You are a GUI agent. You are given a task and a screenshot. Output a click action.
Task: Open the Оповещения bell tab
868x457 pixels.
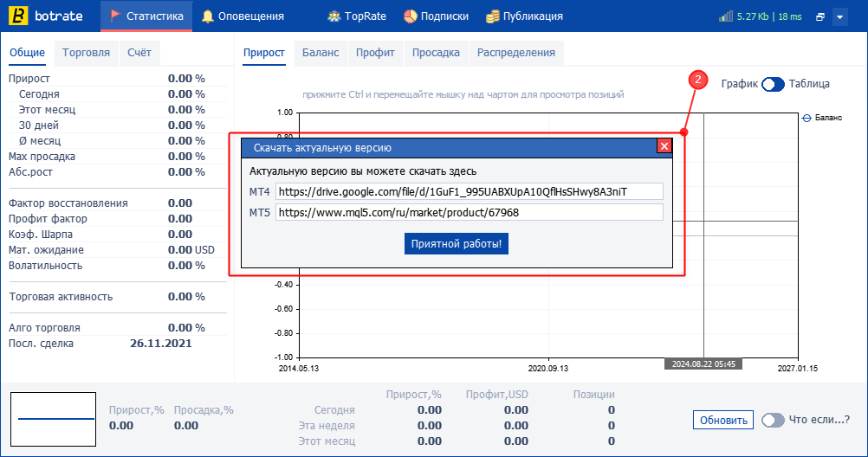coord(243,16)
